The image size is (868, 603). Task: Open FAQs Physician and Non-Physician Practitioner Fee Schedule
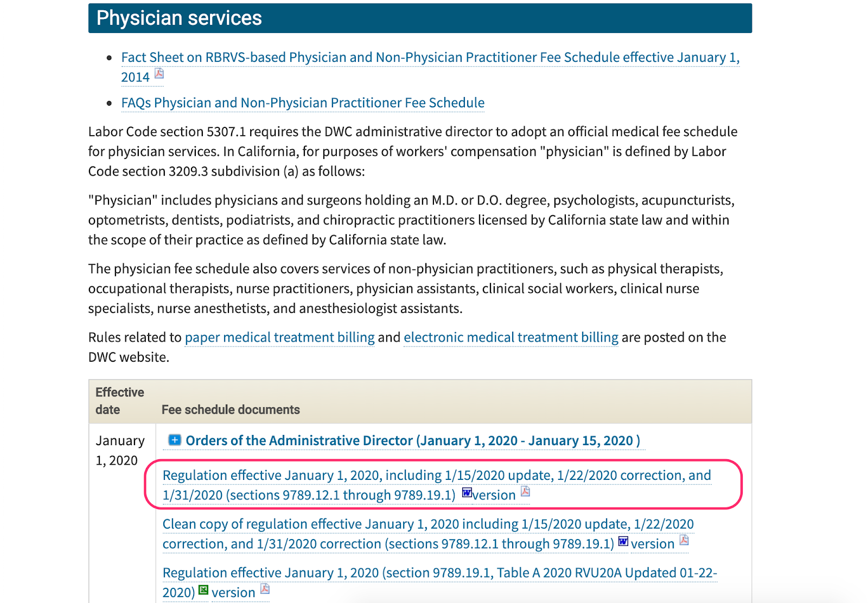click(303, 102)
